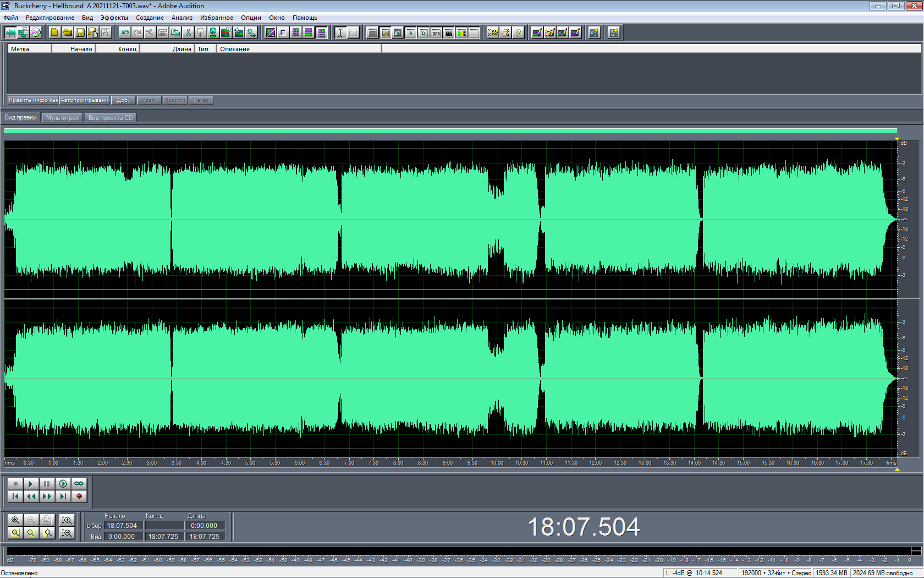Click the Доб. marker button
This screenshot has height=578, width=924.
point(123,100)
